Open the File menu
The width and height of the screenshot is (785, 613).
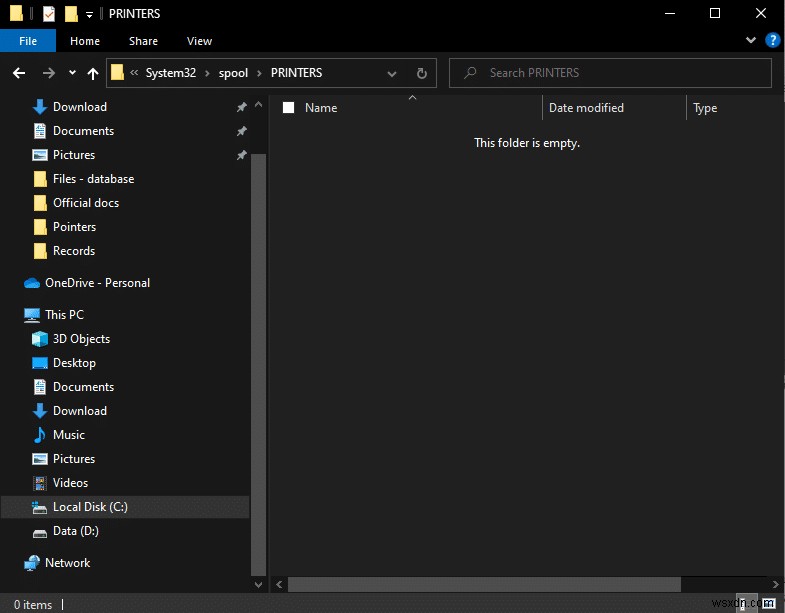pos(28,41)
